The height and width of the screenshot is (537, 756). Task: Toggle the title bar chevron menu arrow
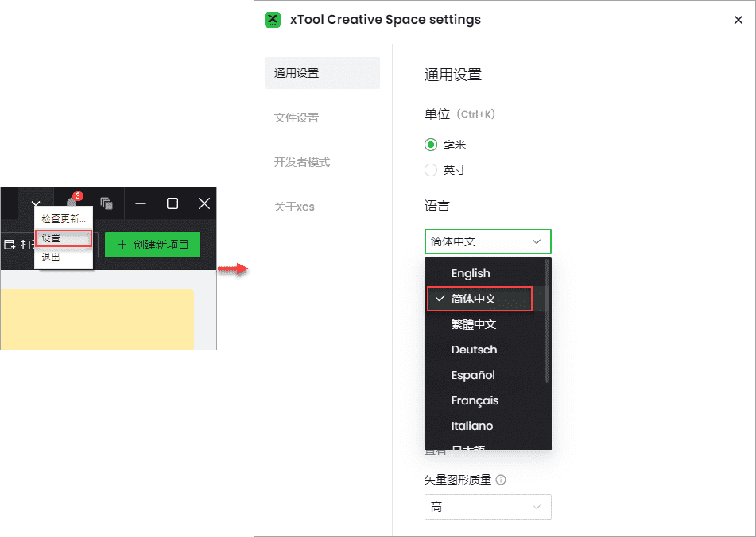pos(36,203)
